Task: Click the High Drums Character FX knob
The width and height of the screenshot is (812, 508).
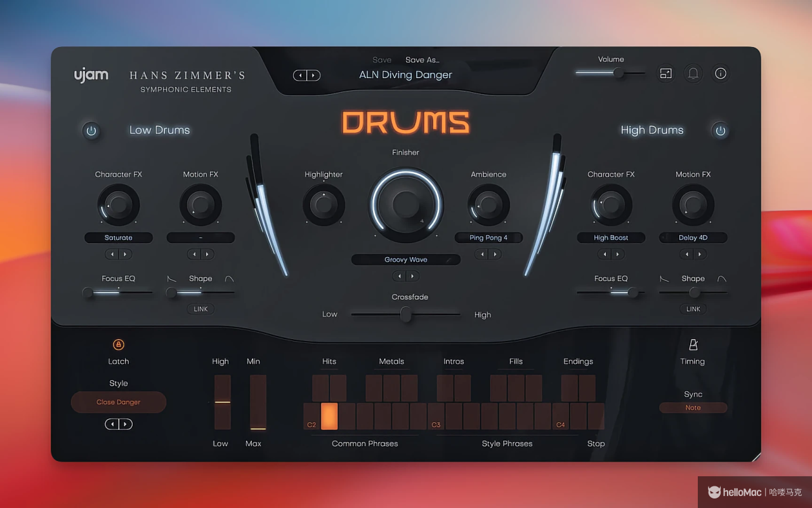Action: pyautogui.click(x=611, y=204)
